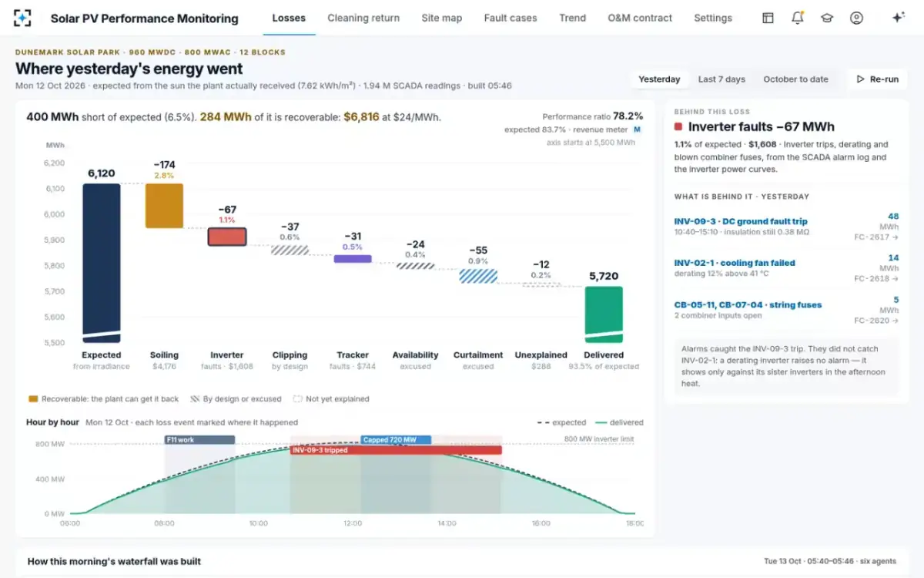The width and height of the screenshot is (924, 578).
Task: Open the Settings tab
Action: point(713,18)
